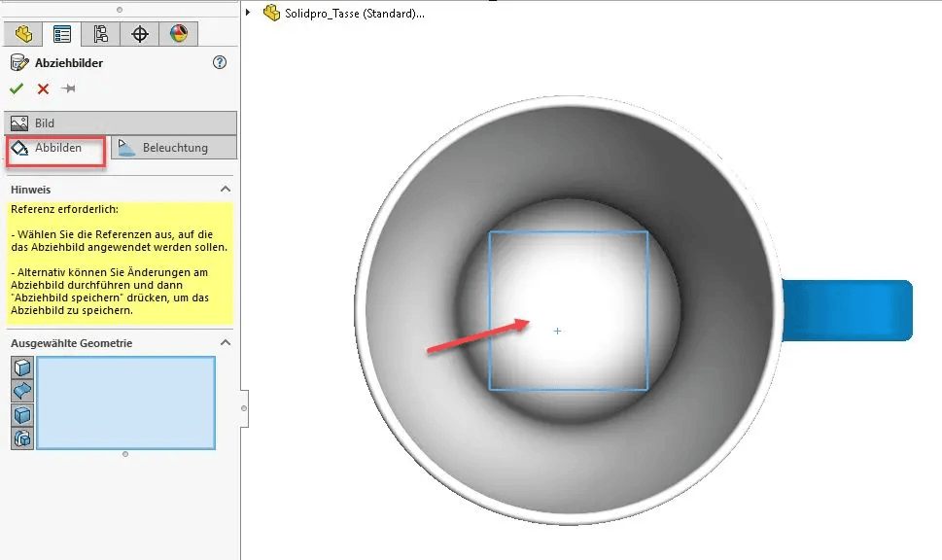Open the DisplayManager color sphere tab
The width and height of the screenshot is (942, 560).
click(x=178, y=34)
